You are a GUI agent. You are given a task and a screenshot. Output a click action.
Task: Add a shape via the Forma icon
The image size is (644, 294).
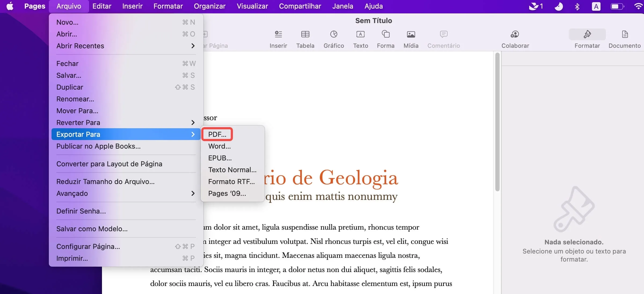click(386, 39)
